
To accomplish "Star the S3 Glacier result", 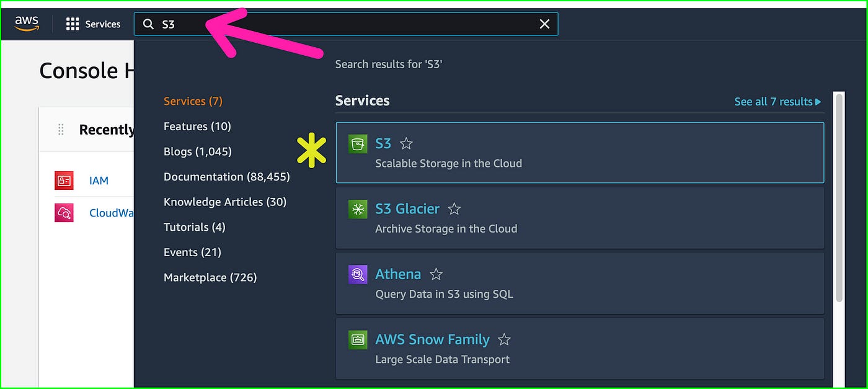I will click(454, 209).
